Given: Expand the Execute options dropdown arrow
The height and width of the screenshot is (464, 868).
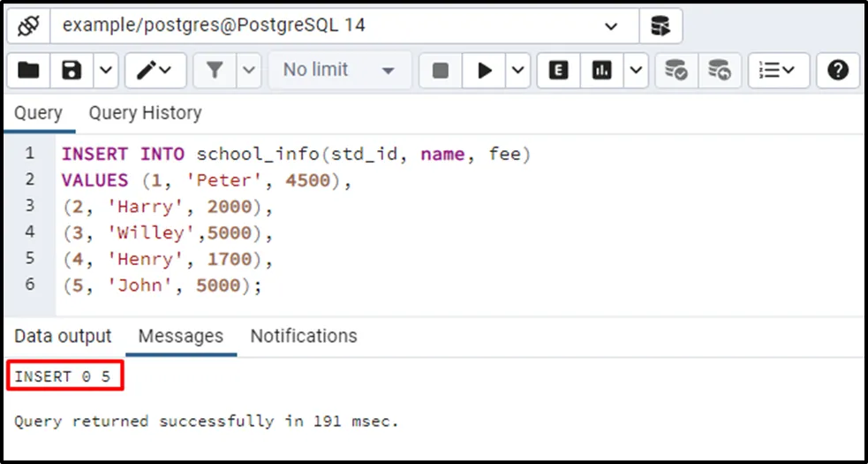Looking at the screenshot, I should coord(517,71).
